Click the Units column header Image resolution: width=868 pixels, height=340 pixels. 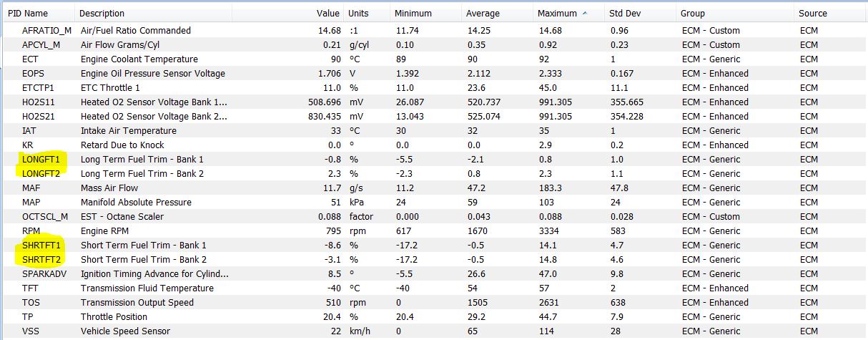coord(358,13)
